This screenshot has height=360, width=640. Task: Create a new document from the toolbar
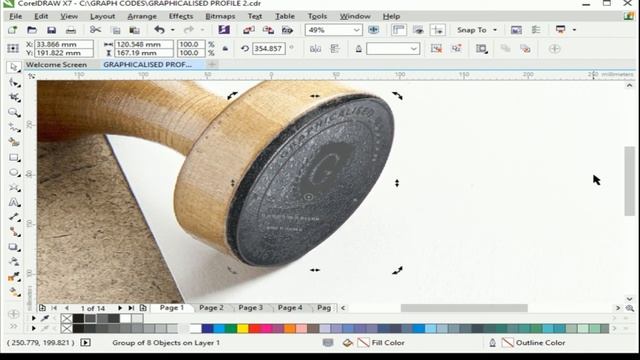tap(13, 30)
